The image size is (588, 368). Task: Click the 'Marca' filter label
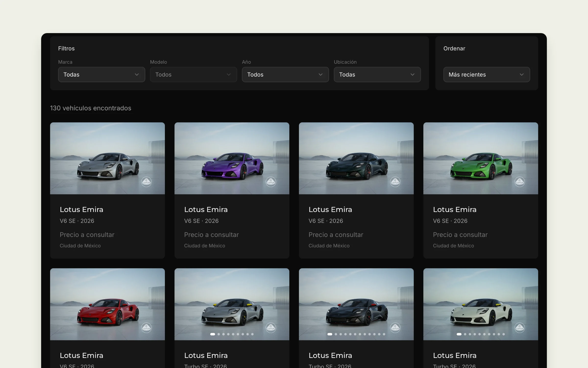65,62
